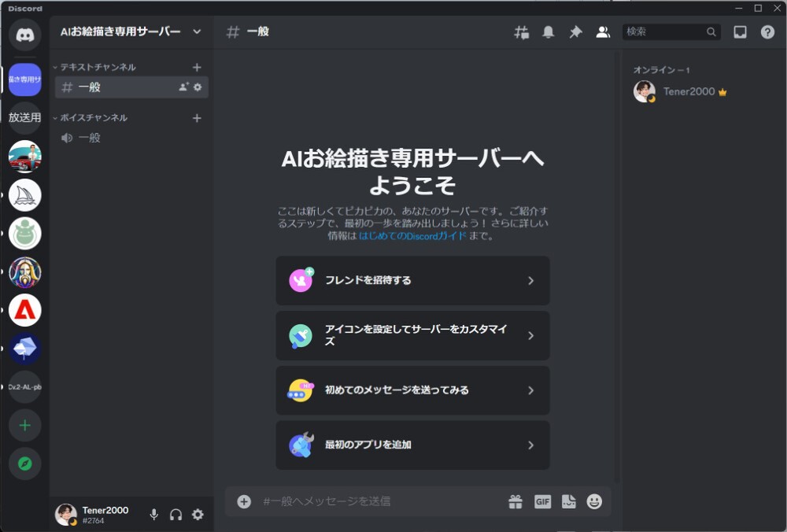Open the inbox icon in header
The height and width of the screenshot is (532, 787).
[x=741, y=32]
